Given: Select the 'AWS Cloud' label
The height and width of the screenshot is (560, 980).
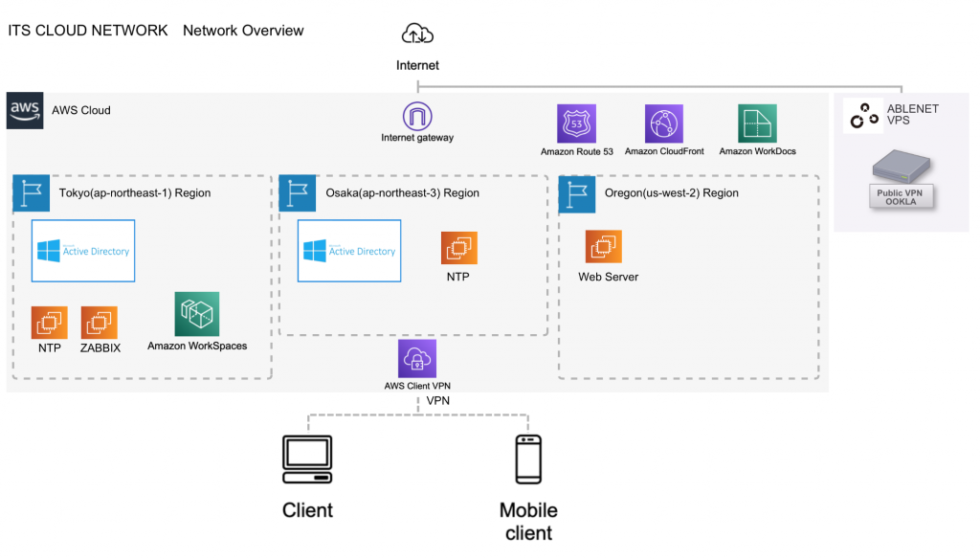Looking at the screenshot, I should tap(81, 111).
